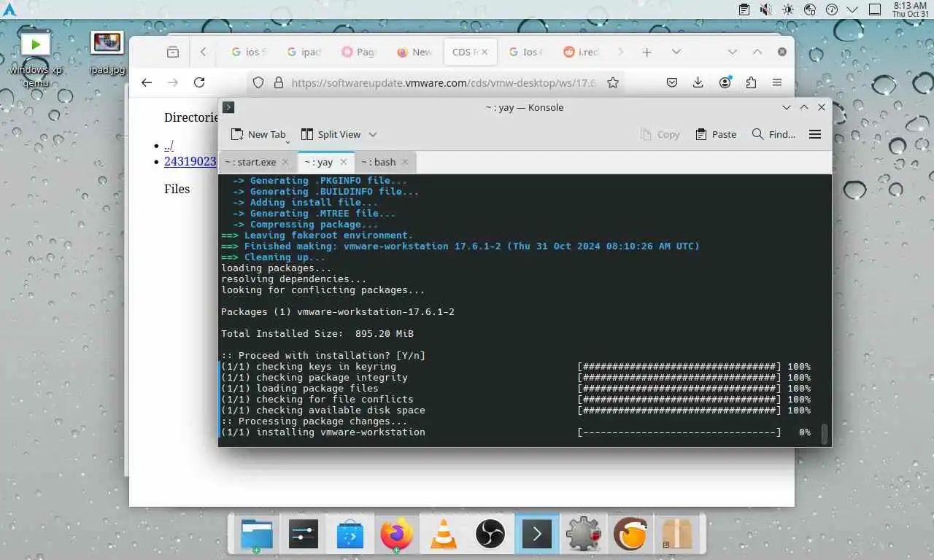This screenshot has width=934, height=560.
Task: Switch to the first Google 'ios' Firefox tab
Action: click(x=249, y=52)
